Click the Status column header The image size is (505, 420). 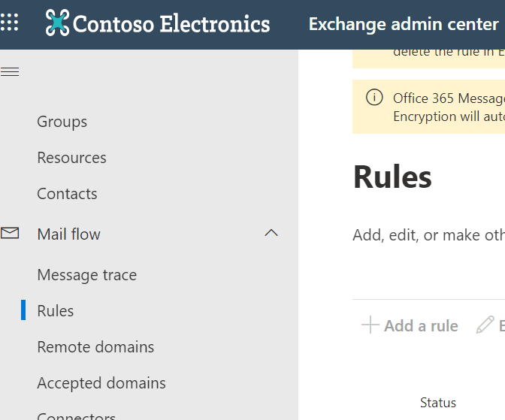pos(438,403)
